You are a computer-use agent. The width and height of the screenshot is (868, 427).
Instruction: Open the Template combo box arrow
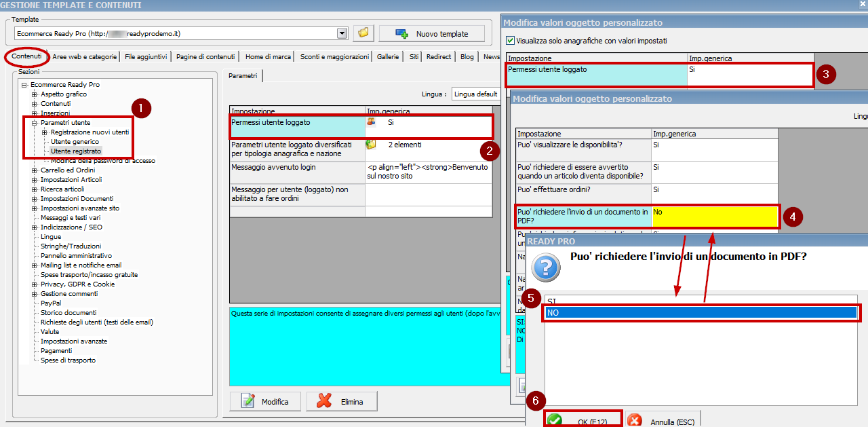tap(342, 33)
